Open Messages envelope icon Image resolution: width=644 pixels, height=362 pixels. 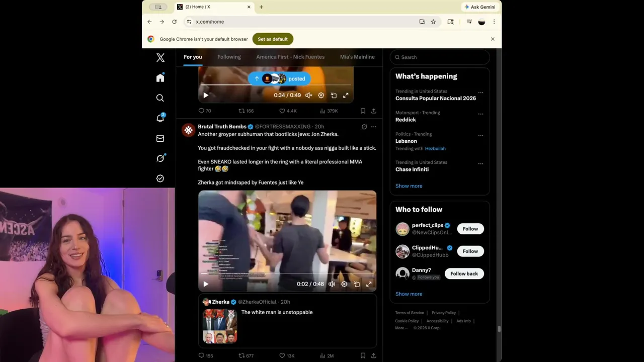[x=160, y=138]
